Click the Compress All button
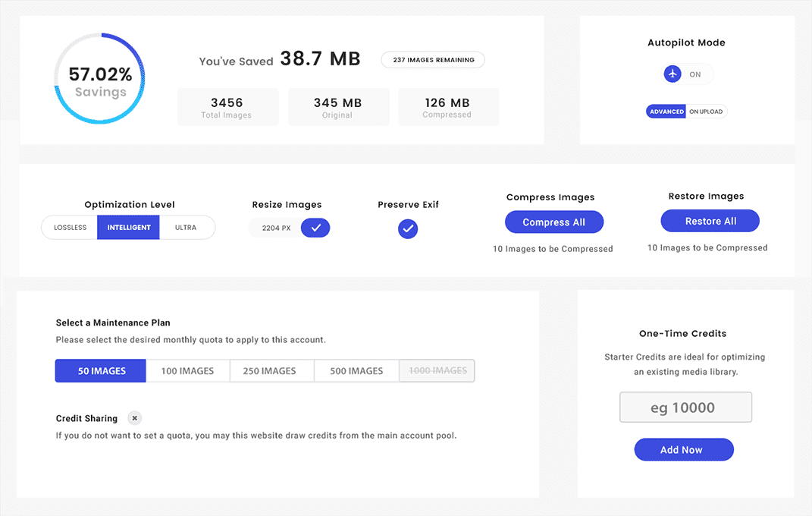Viewport: 812px width, 516px height. click(554, 222)
